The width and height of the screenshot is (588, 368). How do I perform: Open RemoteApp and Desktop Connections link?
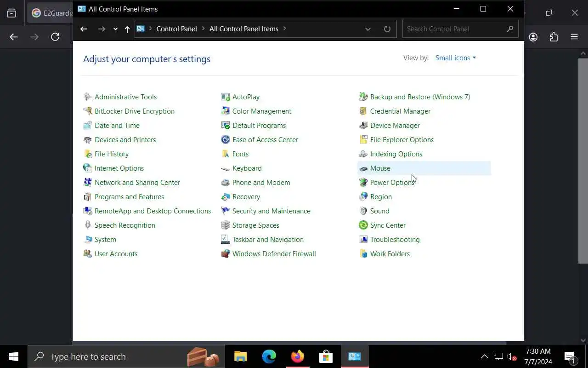[153, 211]
